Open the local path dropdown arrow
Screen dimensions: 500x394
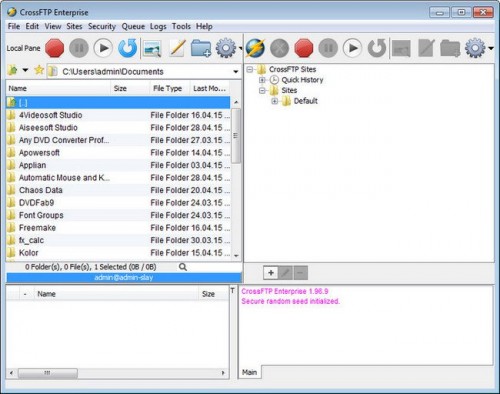(x=236, y=72)
